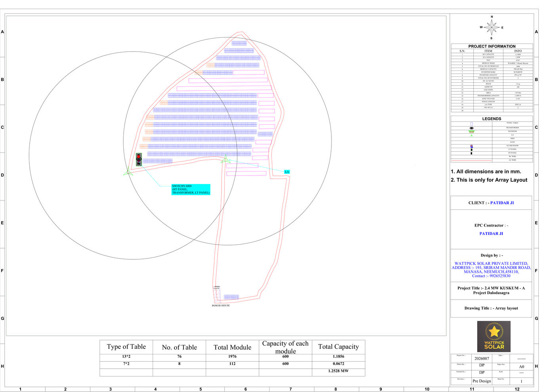The width and height of the screenshot is (555, 392).
Task: Click the TRANSFORMER CAPACITY item row
Action: coord(492,95)
